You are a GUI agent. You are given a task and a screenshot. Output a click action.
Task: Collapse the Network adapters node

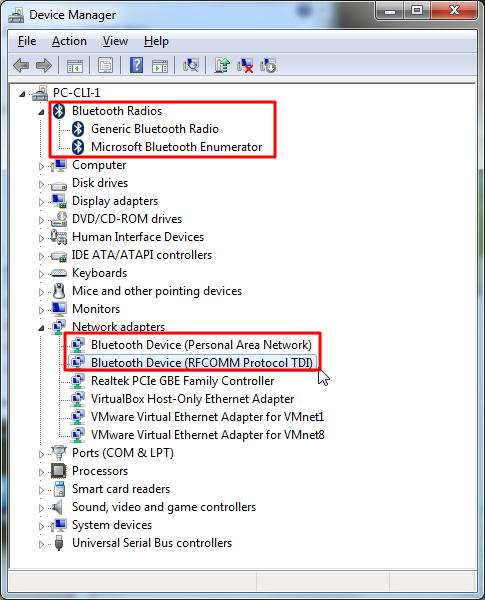click(41, 328)
